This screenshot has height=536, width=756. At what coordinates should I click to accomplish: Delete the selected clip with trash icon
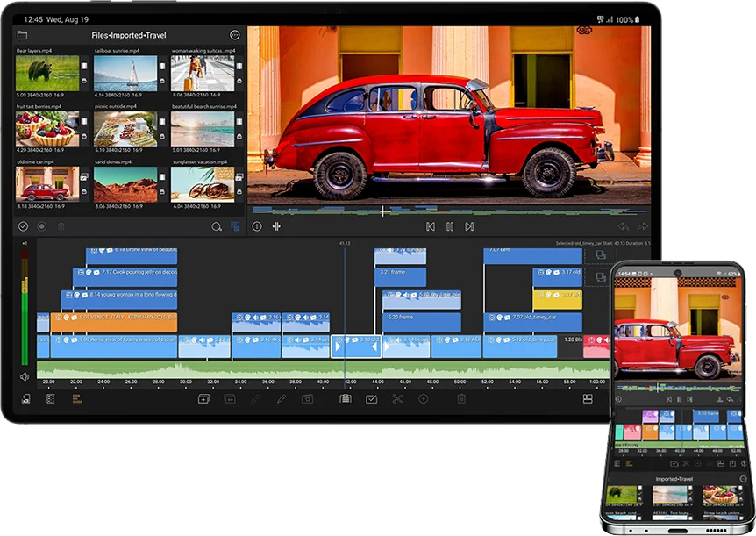(x=461, y=399)
